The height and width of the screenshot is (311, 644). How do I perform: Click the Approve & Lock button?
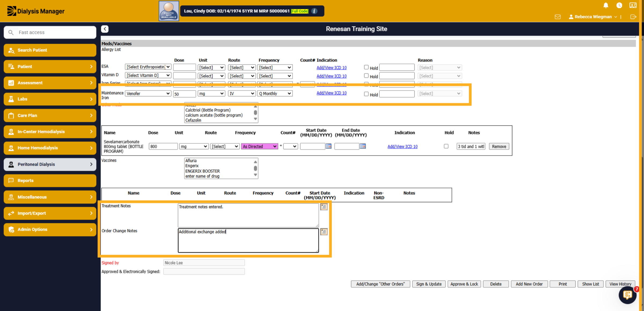pos(464,284)
